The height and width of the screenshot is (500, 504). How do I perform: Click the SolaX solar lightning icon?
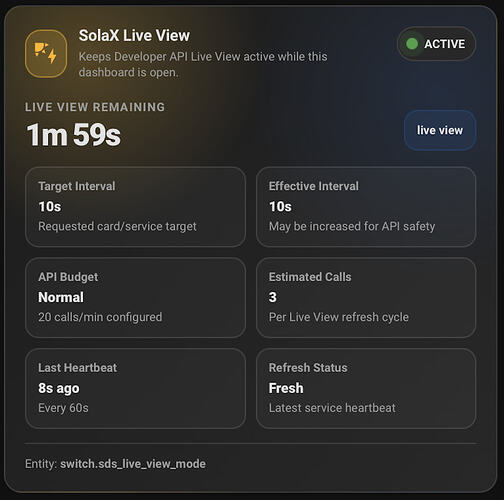(x=46, y=54)
